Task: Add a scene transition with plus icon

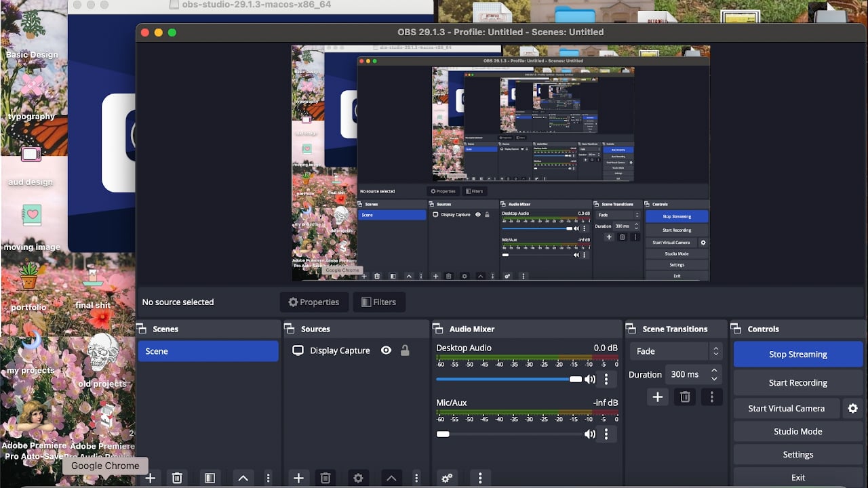Action: click(x=657, y=397)
